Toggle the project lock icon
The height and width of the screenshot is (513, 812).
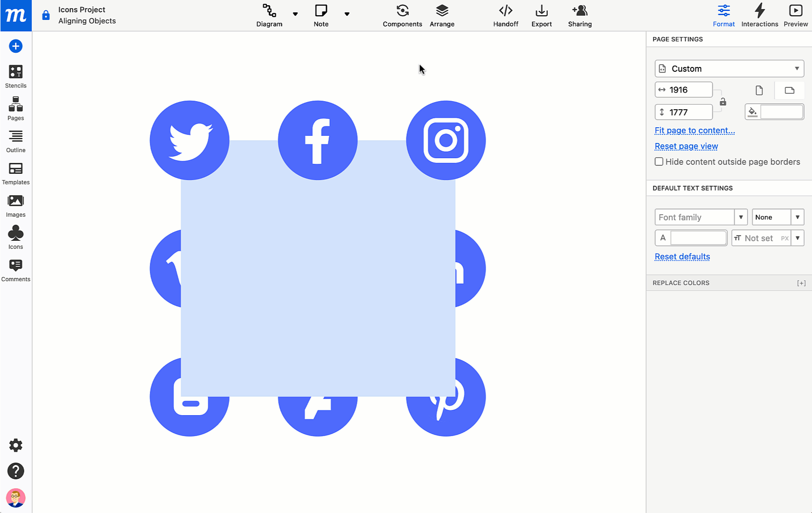46,15
